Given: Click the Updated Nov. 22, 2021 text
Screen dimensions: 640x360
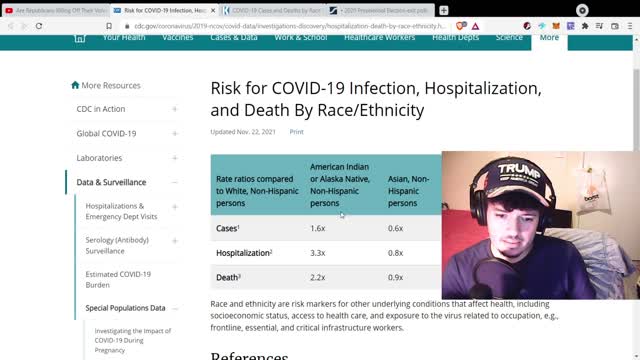Looking at the screenshot, I should tap(243, 132).
